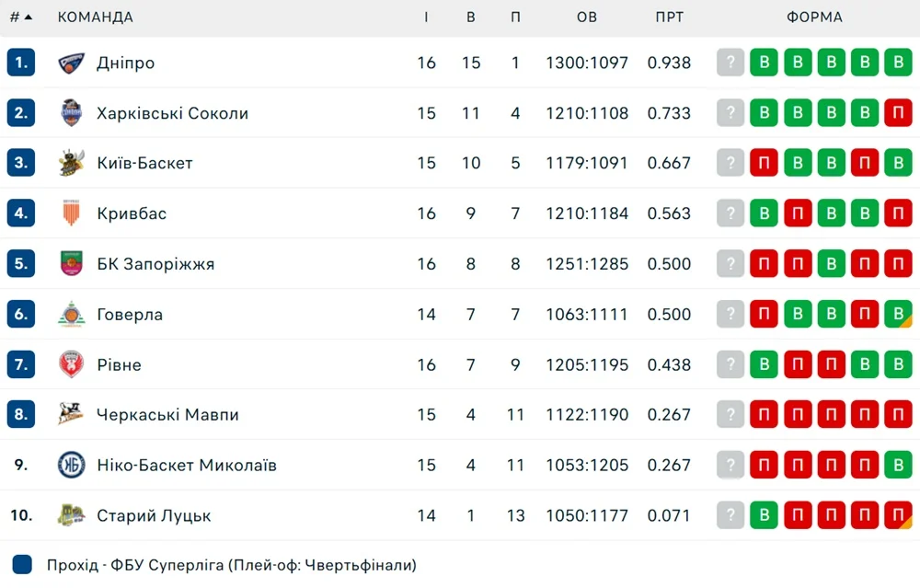Screen dimensions: 920x588
Task: Sort table by the # rank column
Action: [x=20, y=17]
